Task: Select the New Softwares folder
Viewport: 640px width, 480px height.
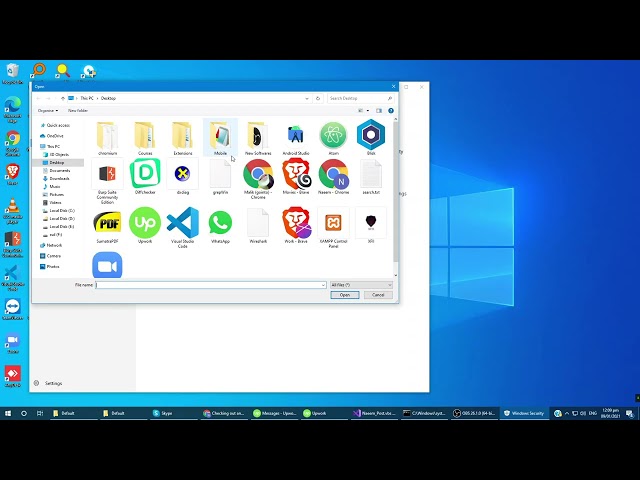Action: [258, 138]
